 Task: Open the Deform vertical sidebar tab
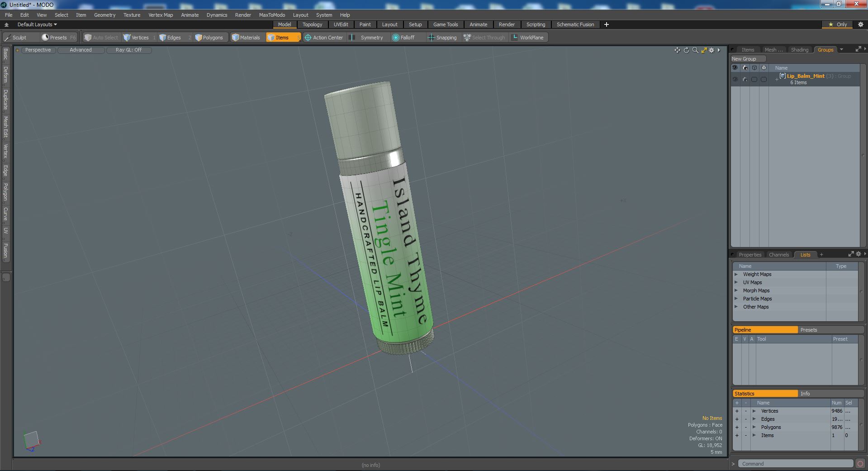[x=5, y=75]
